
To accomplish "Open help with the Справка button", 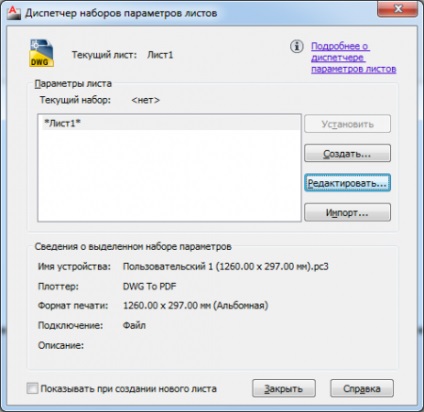I will click(362, 388).
